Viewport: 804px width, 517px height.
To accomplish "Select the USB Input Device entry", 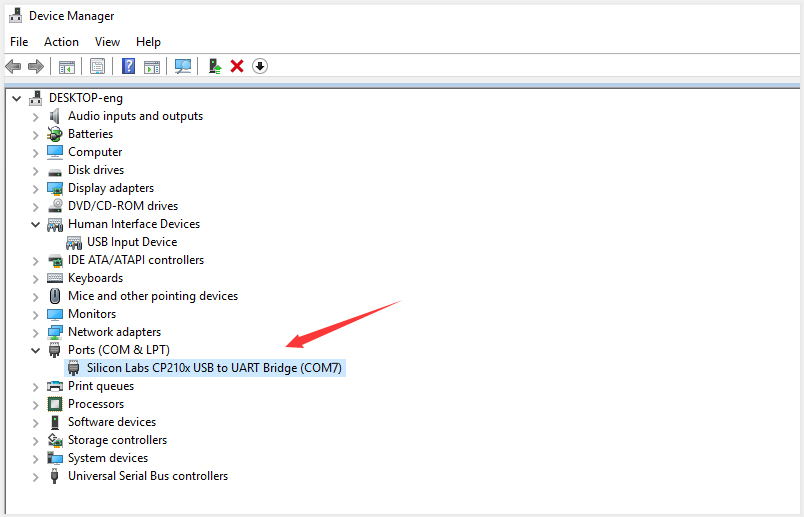I will click(x=131, y=242).
